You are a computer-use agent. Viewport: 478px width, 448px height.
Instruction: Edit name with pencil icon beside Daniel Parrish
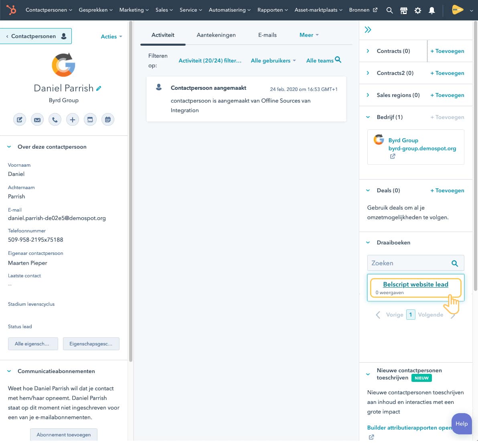99,89
